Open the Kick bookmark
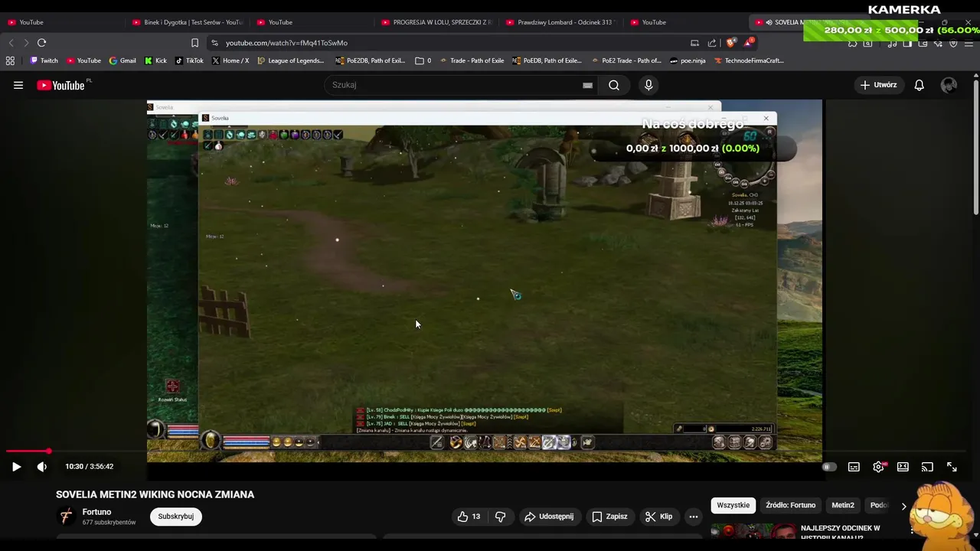 [155, 60]
